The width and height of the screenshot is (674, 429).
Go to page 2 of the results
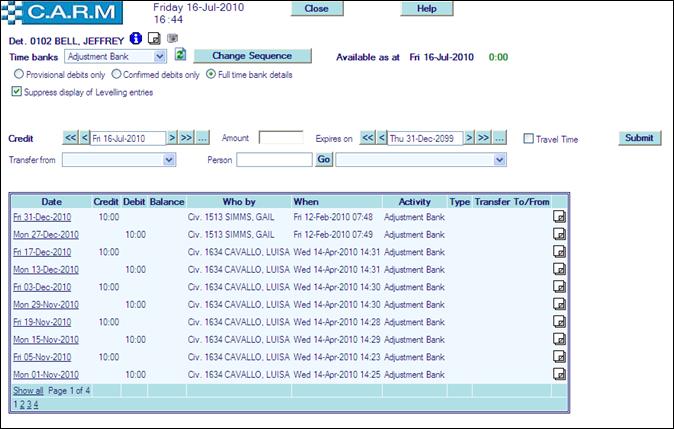(x=22, y=404)
